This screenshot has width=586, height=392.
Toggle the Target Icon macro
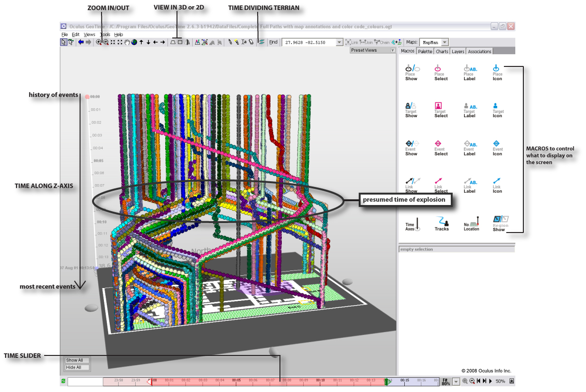pos(497,110)
